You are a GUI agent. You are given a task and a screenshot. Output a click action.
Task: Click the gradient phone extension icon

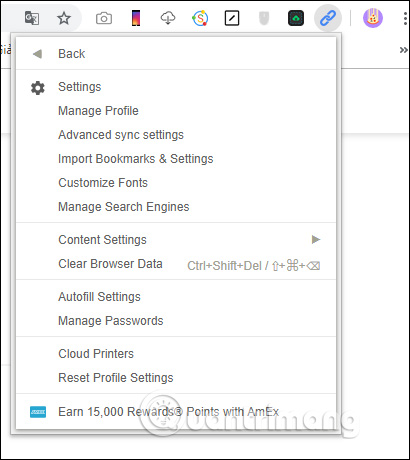(x=136, y=18)
